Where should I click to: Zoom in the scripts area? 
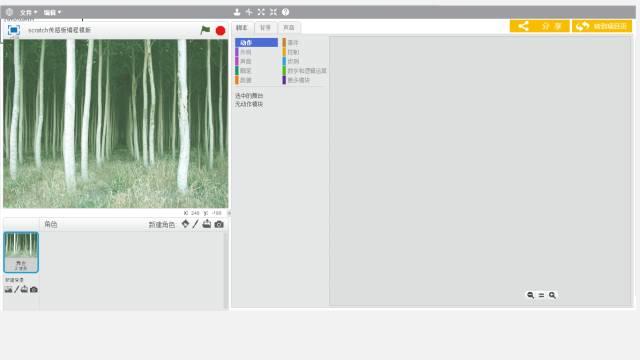click(x=552, y=295)
